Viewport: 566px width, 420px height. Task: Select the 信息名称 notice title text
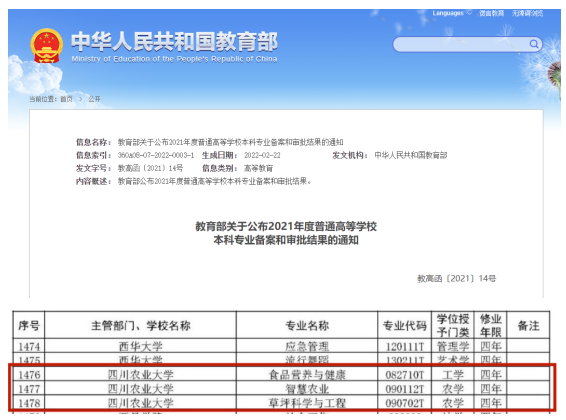(x=230, y=142)
